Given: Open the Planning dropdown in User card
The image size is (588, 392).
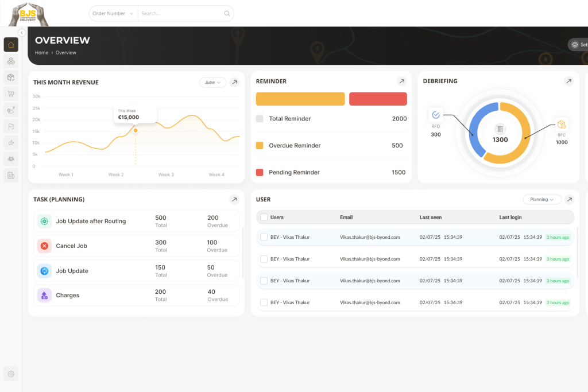Looking at the screenshot, I should [x=541, y=200].
